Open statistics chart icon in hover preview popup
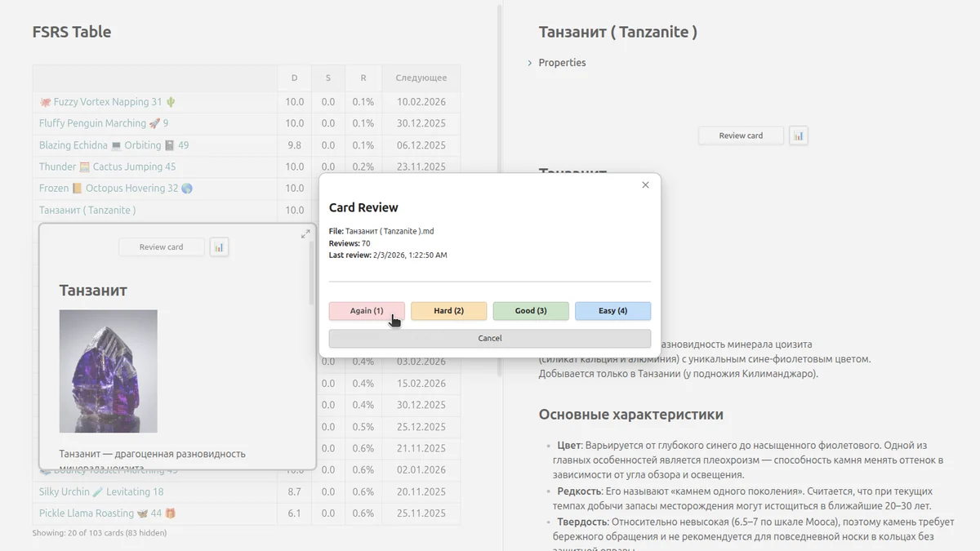Screen dimensions: 980x551 pyautogui.click(x=219, y=247)
